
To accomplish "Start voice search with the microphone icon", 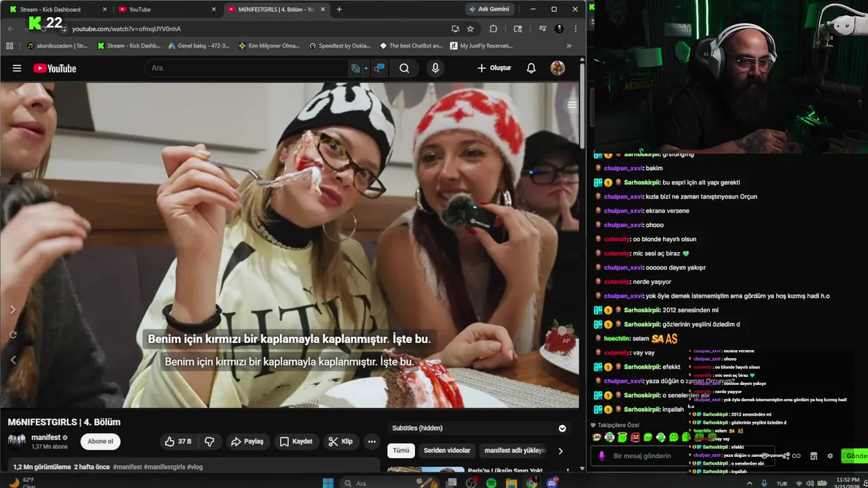I will 435,68.
